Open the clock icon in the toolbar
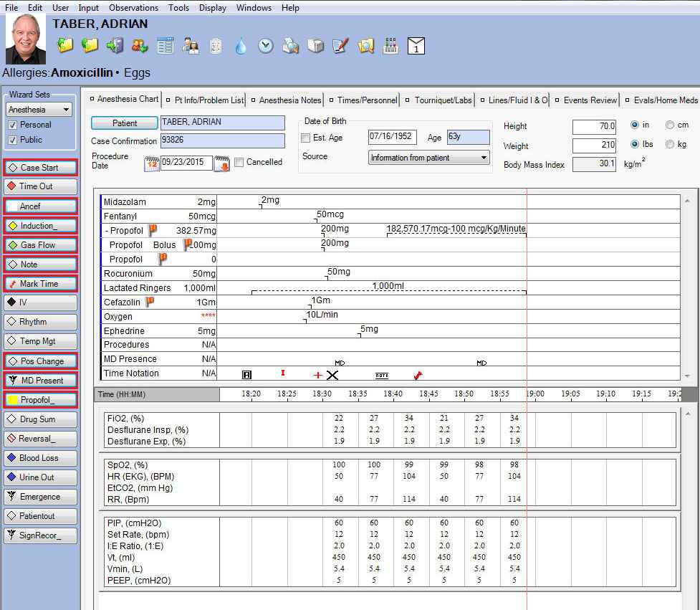 coord(266,45)
